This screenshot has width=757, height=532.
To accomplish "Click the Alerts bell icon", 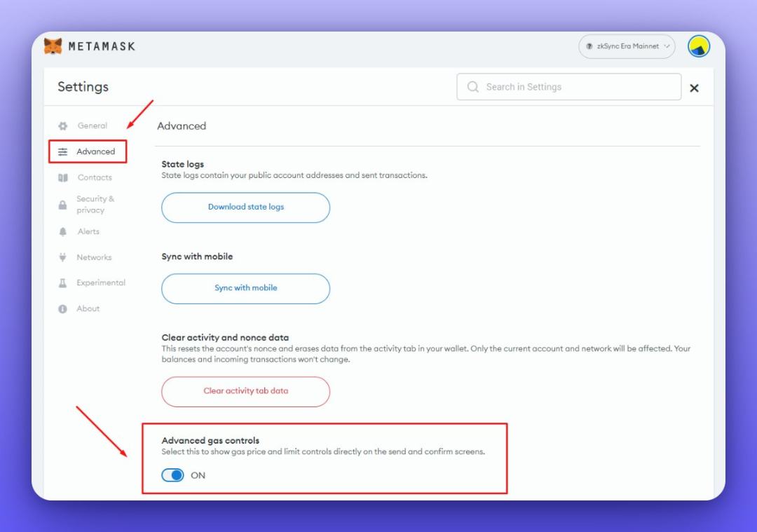I will tap(62, 232).
